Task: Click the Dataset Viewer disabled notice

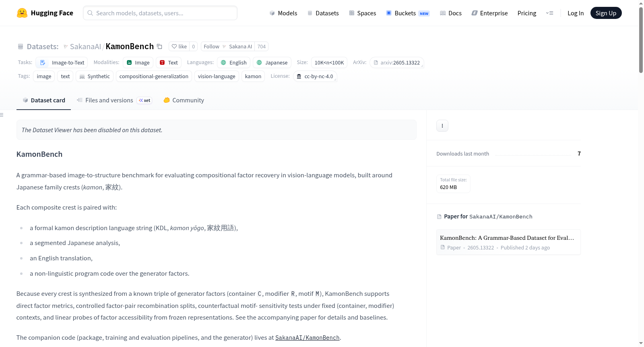Action: (x=217, y=130)
